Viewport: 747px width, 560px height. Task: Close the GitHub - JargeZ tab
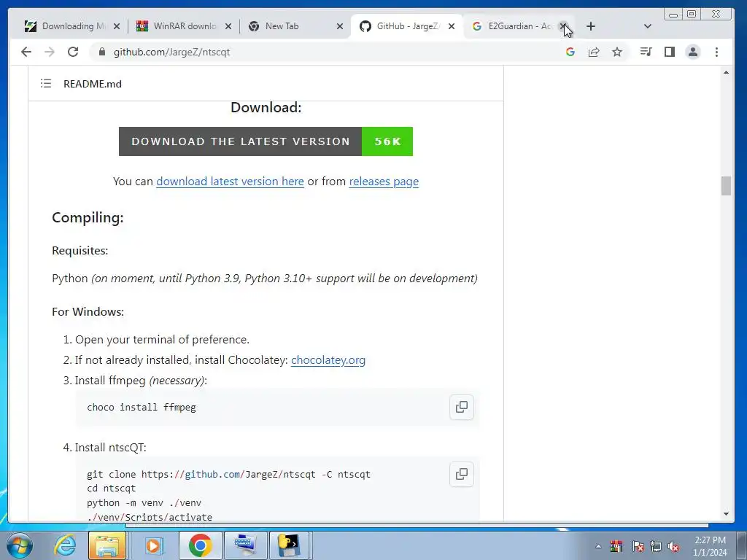point(452,26)
